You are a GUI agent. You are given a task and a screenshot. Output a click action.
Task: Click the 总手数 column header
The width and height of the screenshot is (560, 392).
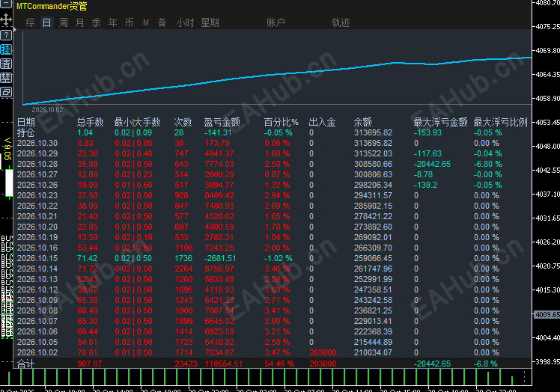91,123
